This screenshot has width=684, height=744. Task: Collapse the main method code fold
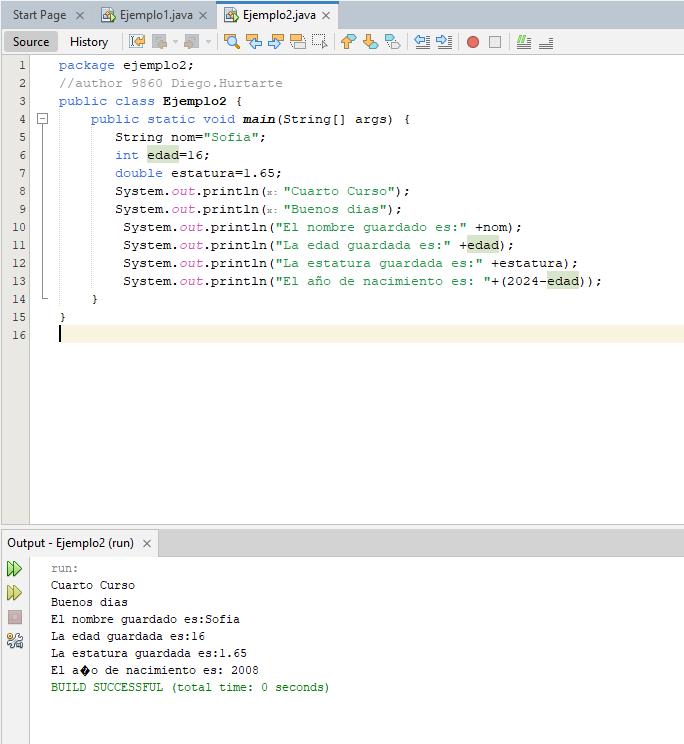point(43,119)
